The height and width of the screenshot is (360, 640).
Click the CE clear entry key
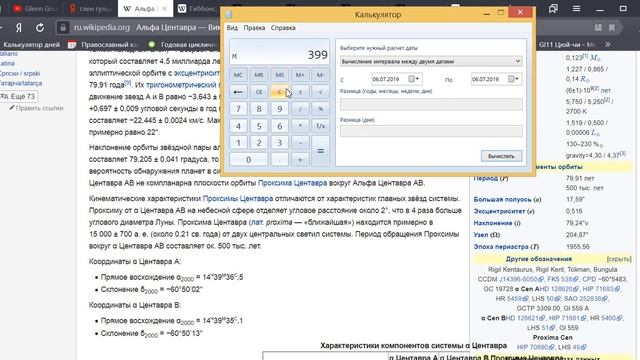point(259,92)
